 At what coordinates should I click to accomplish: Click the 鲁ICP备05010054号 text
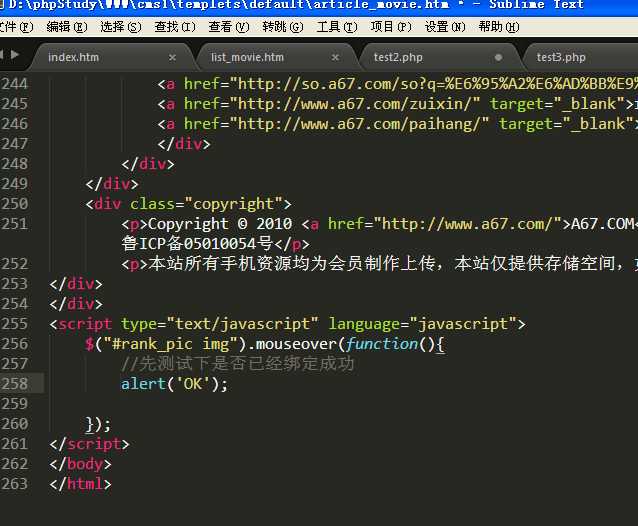(x=197, y=244)
